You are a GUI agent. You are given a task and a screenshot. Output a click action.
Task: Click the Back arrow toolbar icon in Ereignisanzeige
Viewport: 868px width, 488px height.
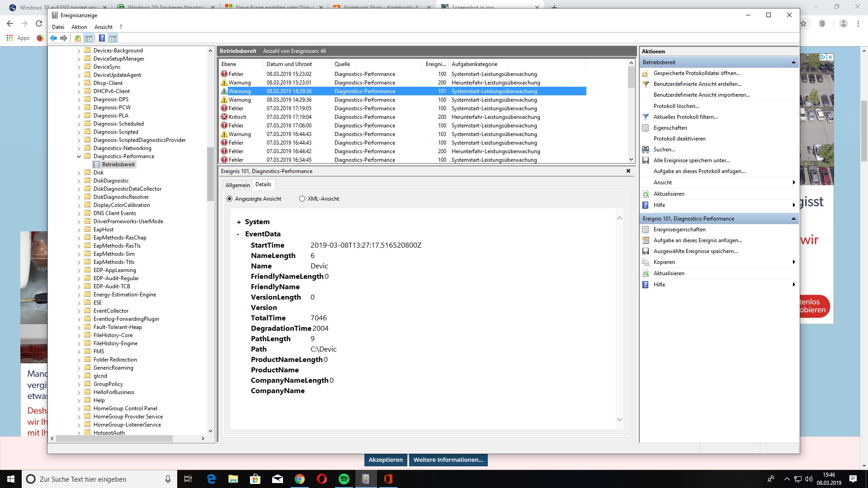click(x=53, y=38)
